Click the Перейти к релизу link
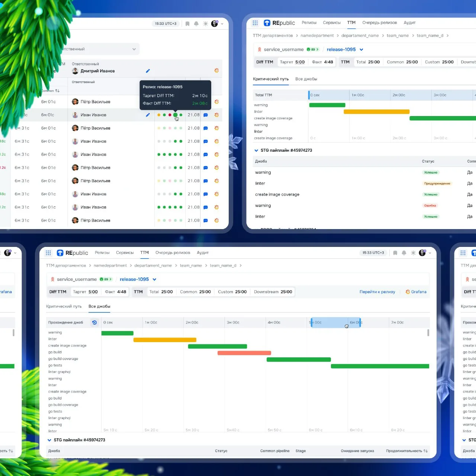 click(377, 292)
